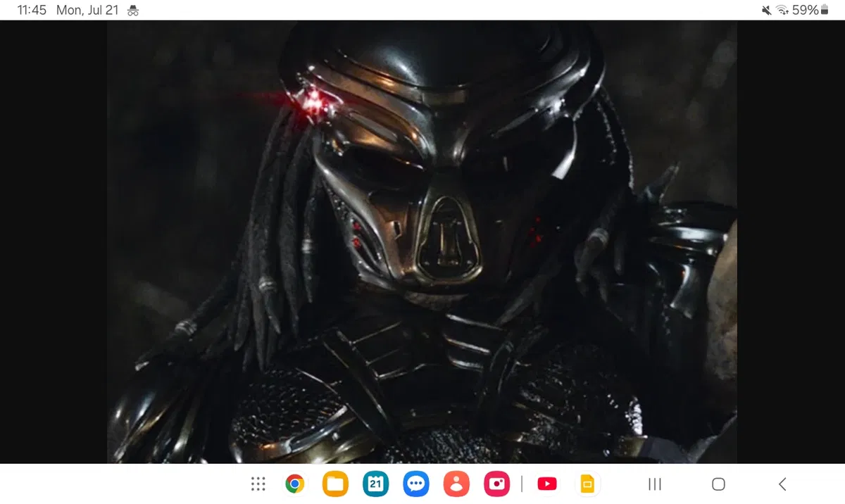Screen dimensions: 845x504
Task: Tap the date Mon, Jul 21
Action: [x=88, y=11]
